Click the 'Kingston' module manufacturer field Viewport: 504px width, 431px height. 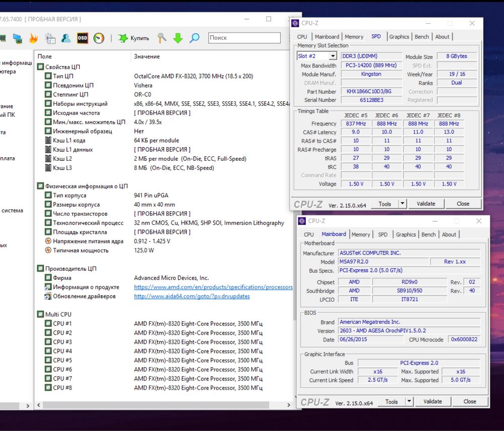click(x=371, y=74)
